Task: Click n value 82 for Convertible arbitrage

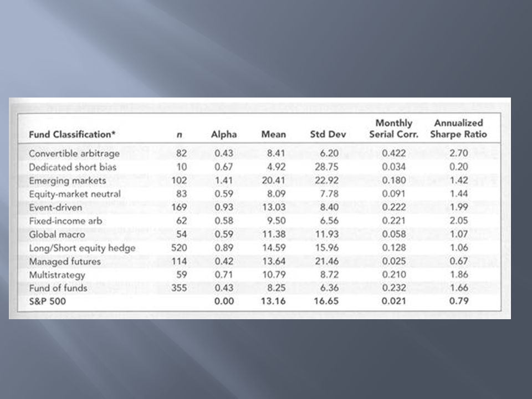Action: [x=182, y=154]
